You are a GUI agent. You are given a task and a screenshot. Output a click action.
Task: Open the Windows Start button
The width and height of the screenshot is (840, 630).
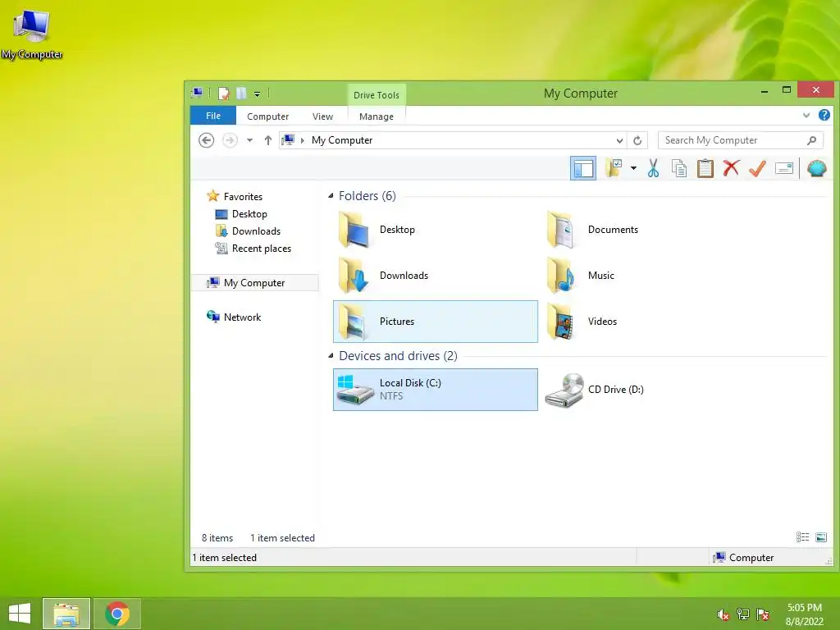[x=20, y=614]
